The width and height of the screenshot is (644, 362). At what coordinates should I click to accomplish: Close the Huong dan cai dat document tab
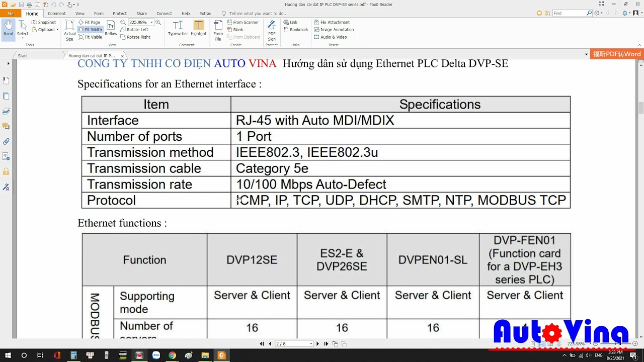point(122,56)
